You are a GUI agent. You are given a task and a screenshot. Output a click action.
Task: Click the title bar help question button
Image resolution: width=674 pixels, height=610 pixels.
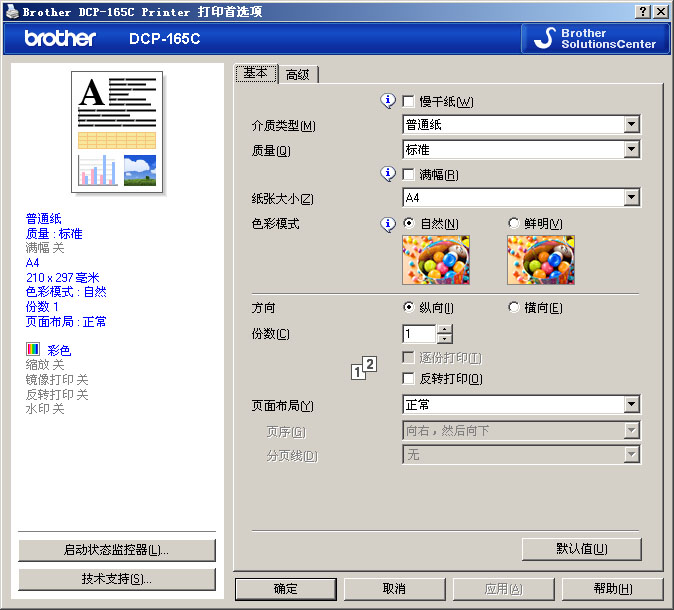tap(642, 11)
